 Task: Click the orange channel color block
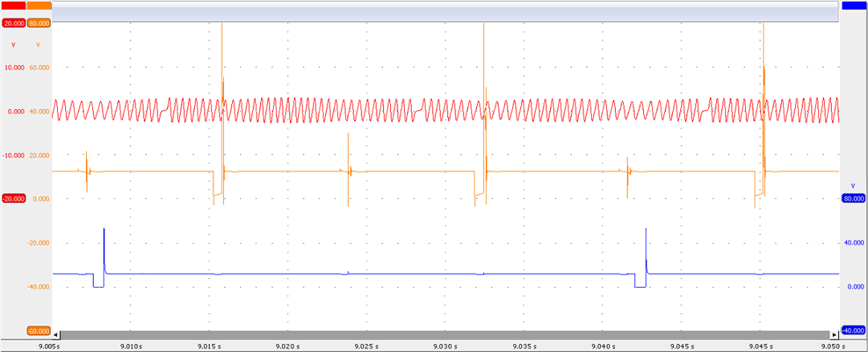(39, 6)
